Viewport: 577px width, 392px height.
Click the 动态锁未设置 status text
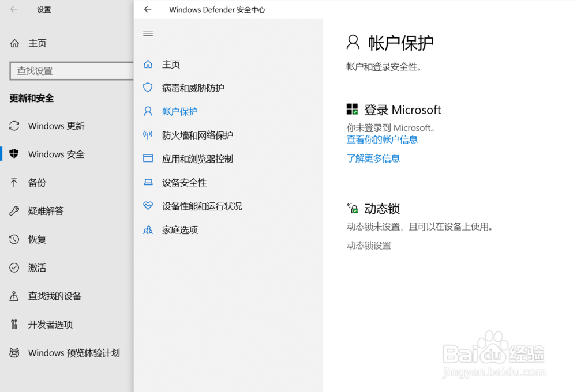(x=419, y=227)
